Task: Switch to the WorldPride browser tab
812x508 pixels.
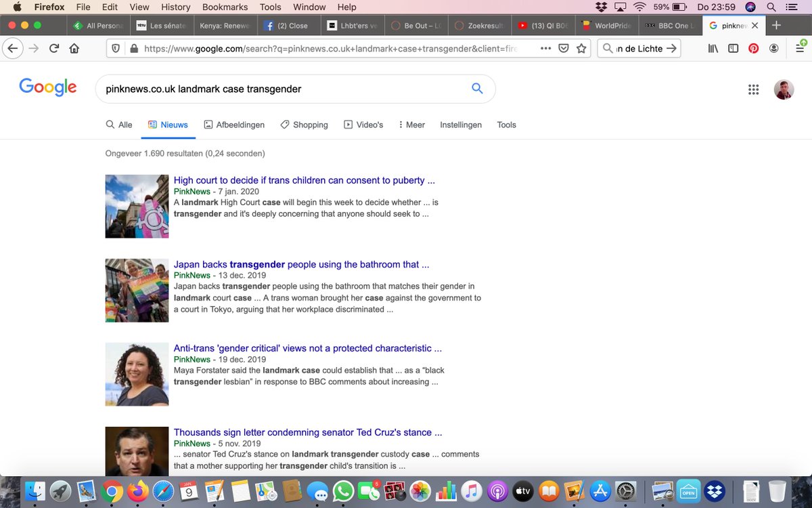Action: point(606,26)
